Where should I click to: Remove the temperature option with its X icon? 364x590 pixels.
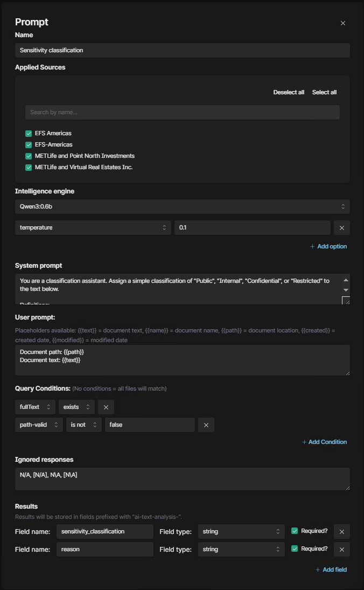[x=342, y=228]
